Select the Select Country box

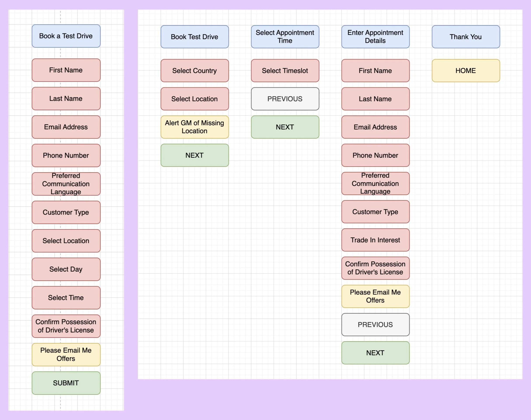194,71
